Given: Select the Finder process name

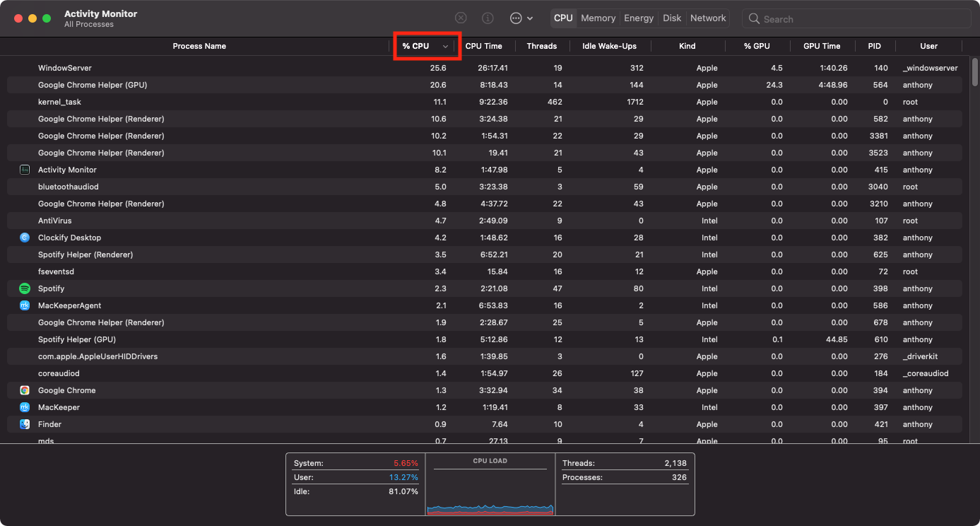Looking at the screenshot, I should [x=49, y=424].
